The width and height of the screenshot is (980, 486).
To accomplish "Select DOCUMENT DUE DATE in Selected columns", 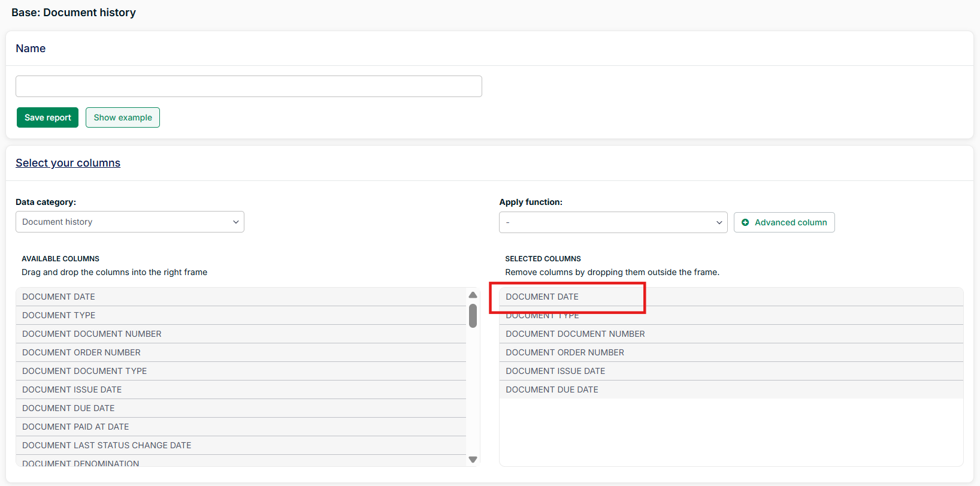I will pyautogui.click(x=552, y=390).
